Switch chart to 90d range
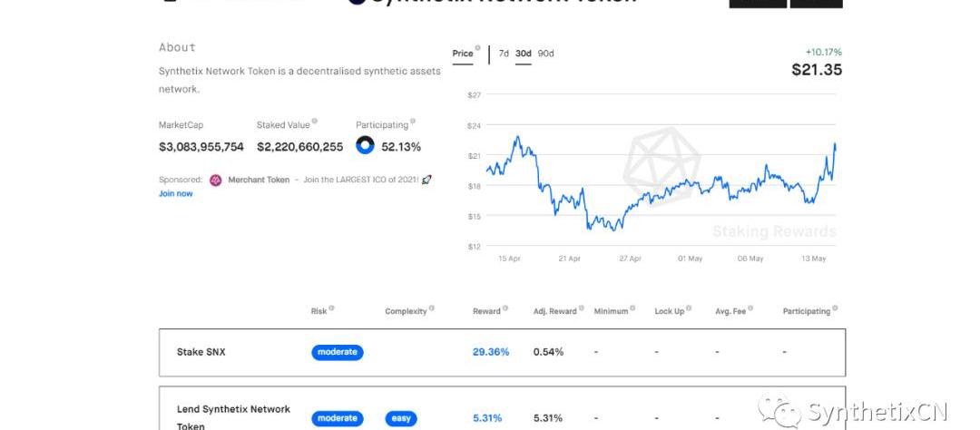Image resolution: width=980 pixels, height=430 pixels. tap(545, 54)
